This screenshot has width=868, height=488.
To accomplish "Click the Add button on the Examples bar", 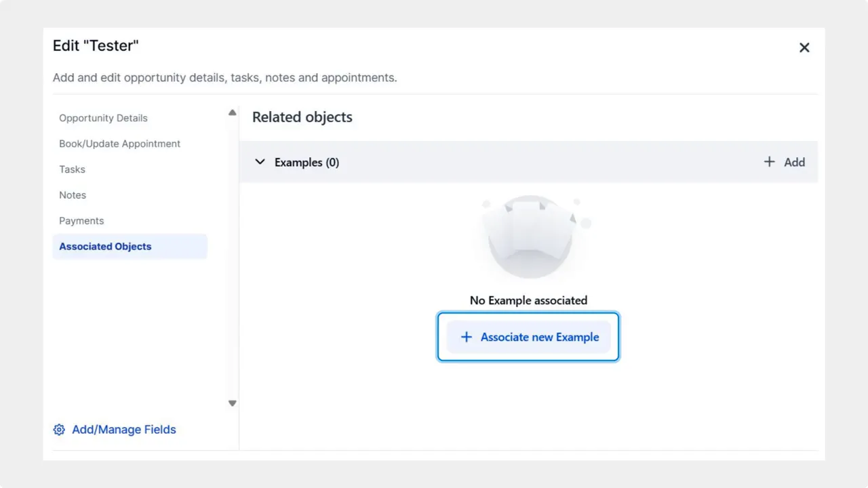I will tap(785, 162).
